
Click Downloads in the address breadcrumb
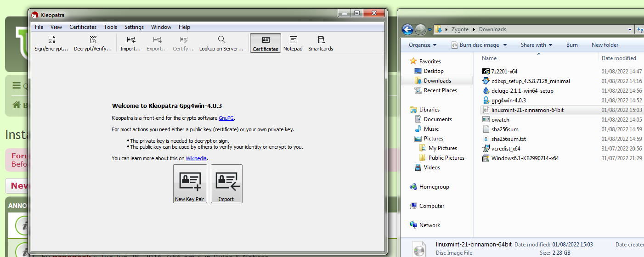(492, 29)
